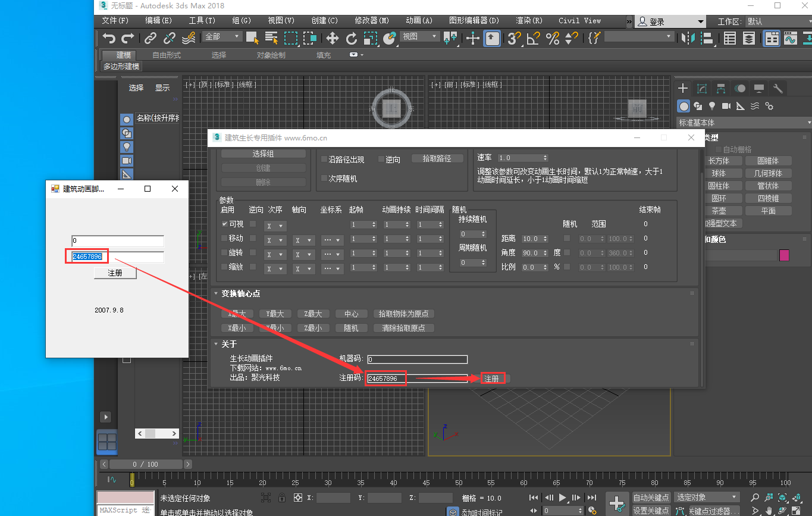Enable the 旋转 checkbox in parameters
The width and height of the screenshot is (812, 516).
[x=225, y=252]
